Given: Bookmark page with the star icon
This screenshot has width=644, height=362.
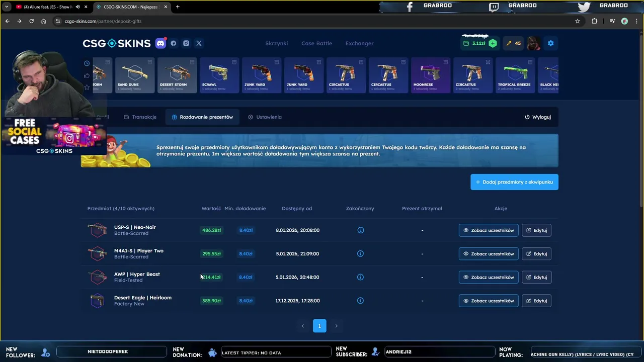Looking at the screenshot, I should tap(578, 21).
